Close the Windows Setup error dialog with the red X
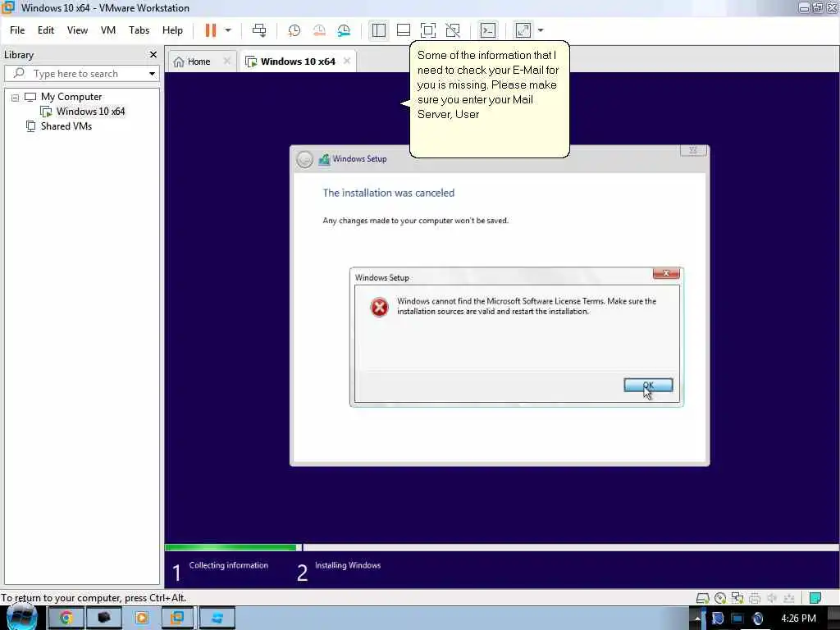Image resolution: width=840 pixels, height=630 pixels. tap(666, 274)
